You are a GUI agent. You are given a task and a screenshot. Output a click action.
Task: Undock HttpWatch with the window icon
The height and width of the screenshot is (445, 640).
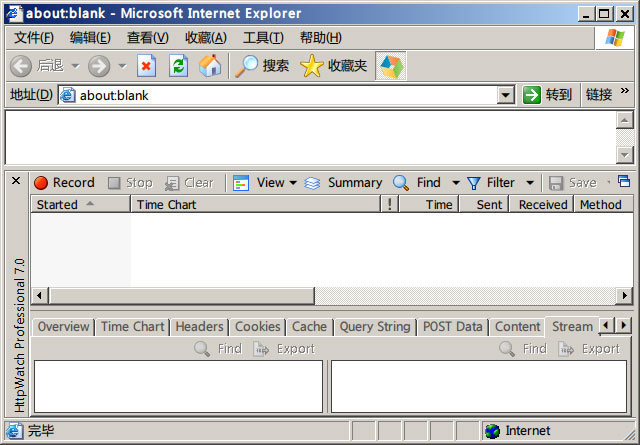click(624, 181)
